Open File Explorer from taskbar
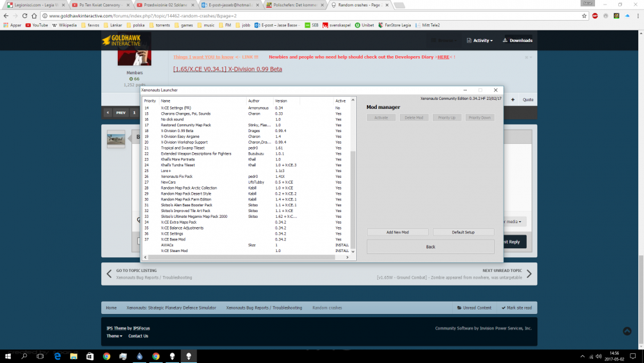Image resolution: width=644 pixels, height=363 pixels. (x=73, y=357)
